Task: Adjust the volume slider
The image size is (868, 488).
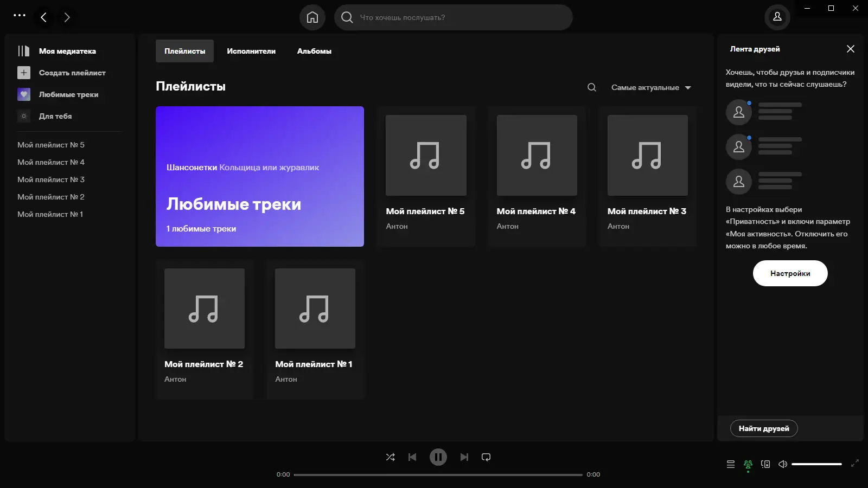Action: point(816,464)
